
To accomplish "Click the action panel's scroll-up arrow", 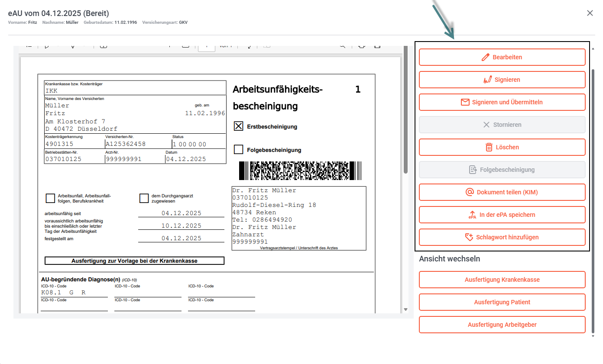I will pos(593,49).
